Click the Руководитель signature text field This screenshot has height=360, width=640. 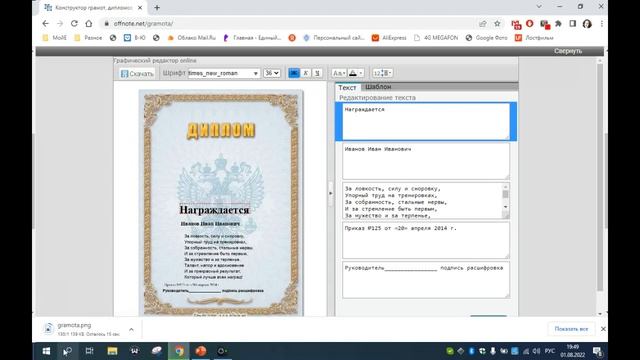coord(426,280)
